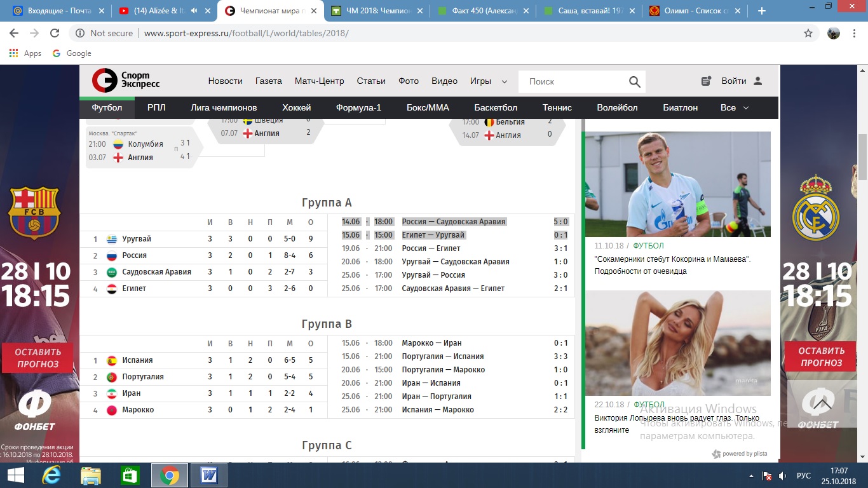The width and height of the screenshot is (868, 488).
Task: Click the left ОСТАВИТЬ ПРОГНОЗ button
Action: [x=37, y=358]
